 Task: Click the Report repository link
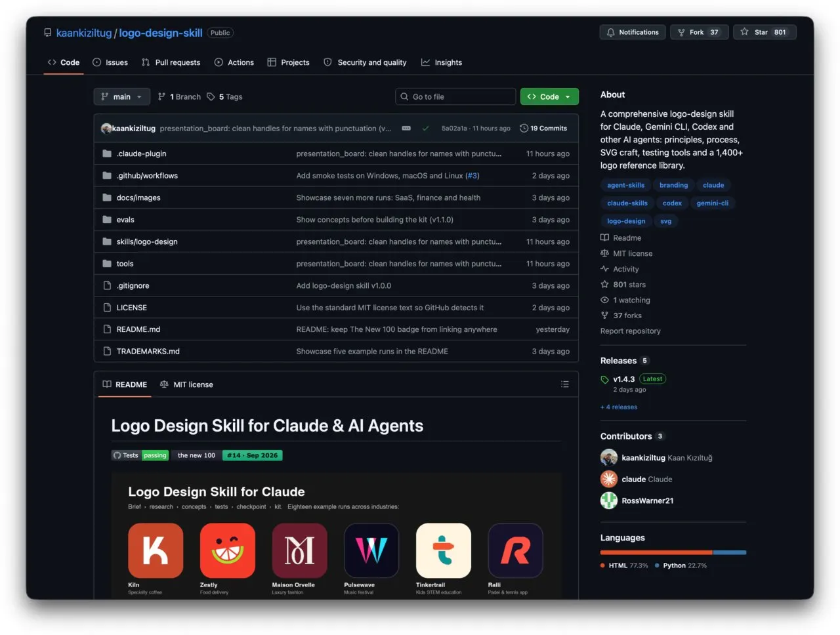click(x=631, y=331)
